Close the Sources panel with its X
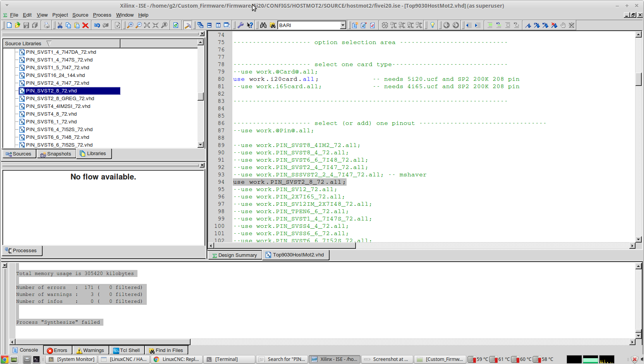This screenshot has width=644, height=364. pyautogui.click(x=202, y=34)
